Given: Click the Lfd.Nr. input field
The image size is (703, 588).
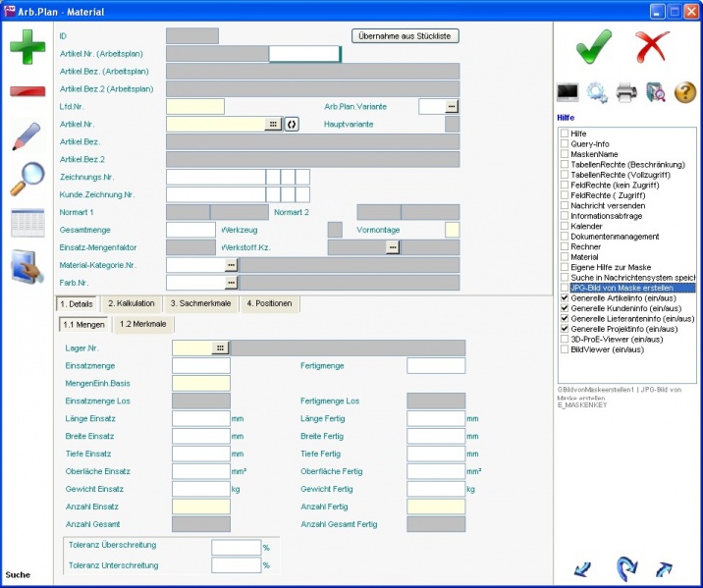Looking at the screenshot, I should click(195, 106).
